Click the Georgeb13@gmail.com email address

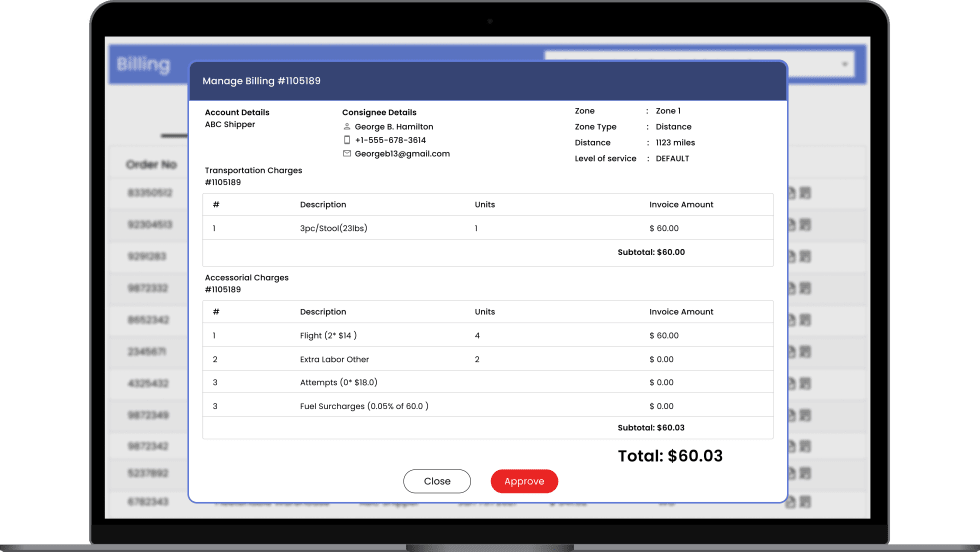click(402, 154)
